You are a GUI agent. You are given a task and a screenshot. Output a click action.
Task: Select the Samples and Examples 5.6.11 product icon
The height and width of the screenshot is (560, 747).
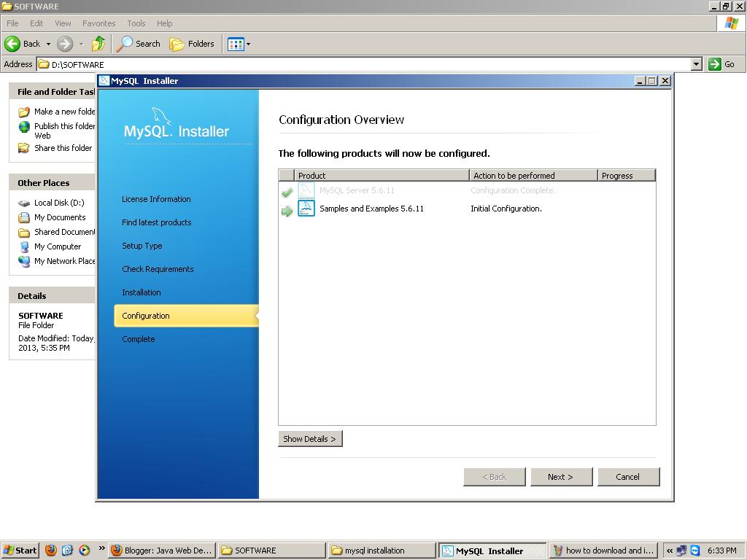[x=306, y=209]
